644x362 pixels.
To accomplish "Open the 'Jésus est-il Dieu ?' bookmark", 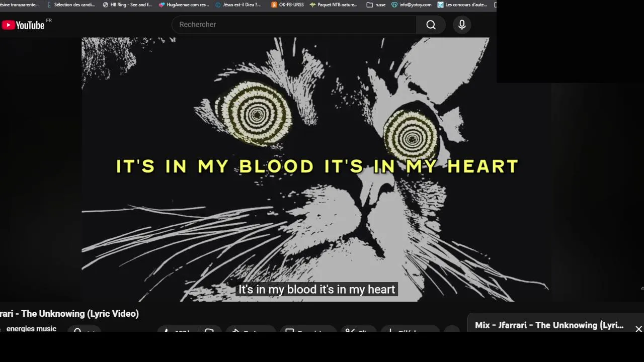I will (x=238, y=5).
